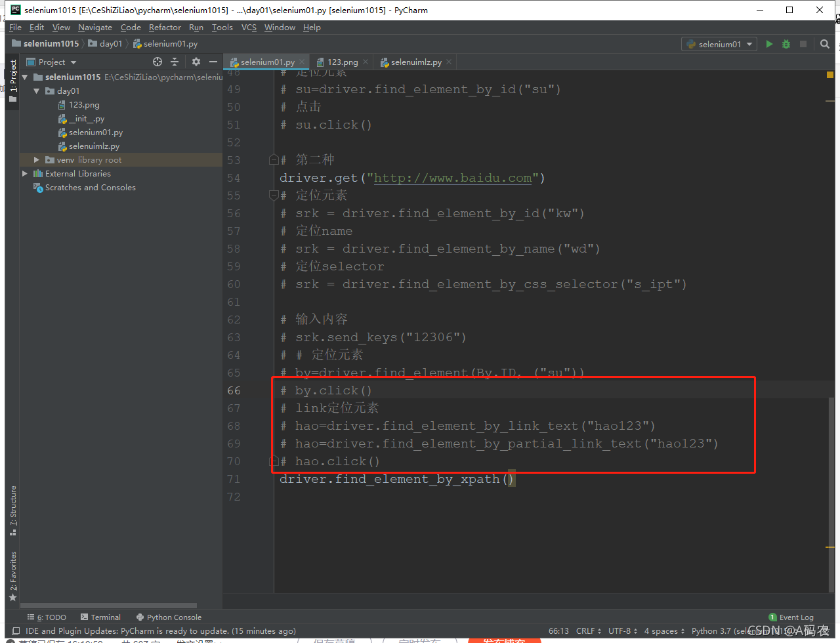Select 123.png in project tree
Screen dimensions: 840x643
[x=84, y=105]
